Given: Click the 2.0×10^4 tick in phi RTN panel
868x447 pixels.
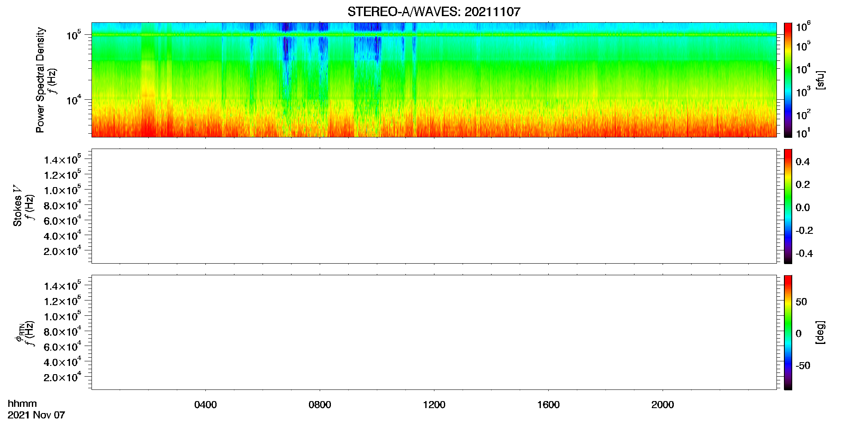Looking at the screenshot, I should pyautogui.click(x=63, y=377).
